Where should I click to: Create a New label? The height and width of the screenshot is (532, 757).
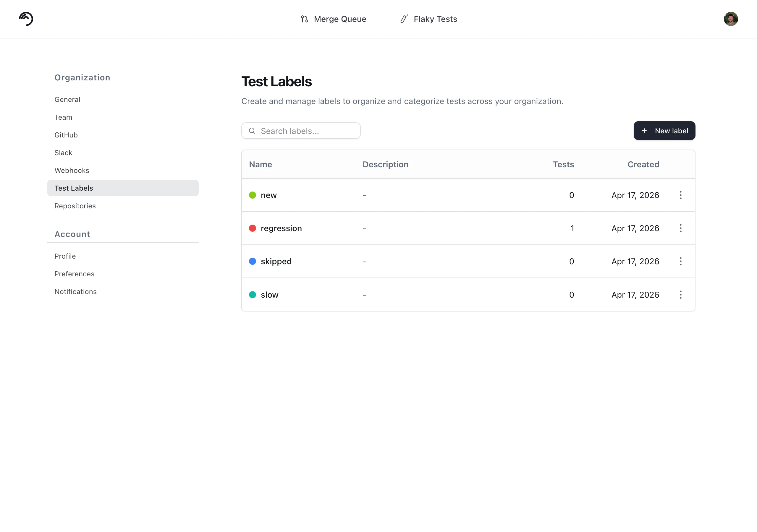pos(664,131)
